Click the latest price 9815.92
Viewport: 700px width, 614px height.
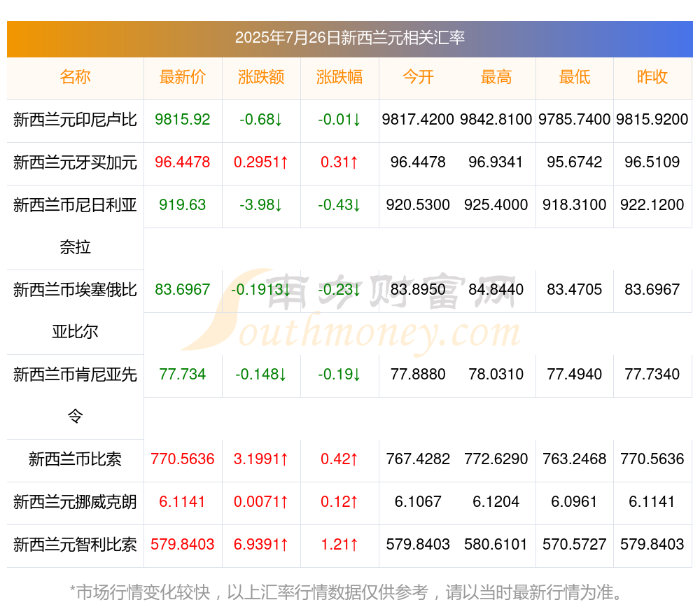point(183,119)
